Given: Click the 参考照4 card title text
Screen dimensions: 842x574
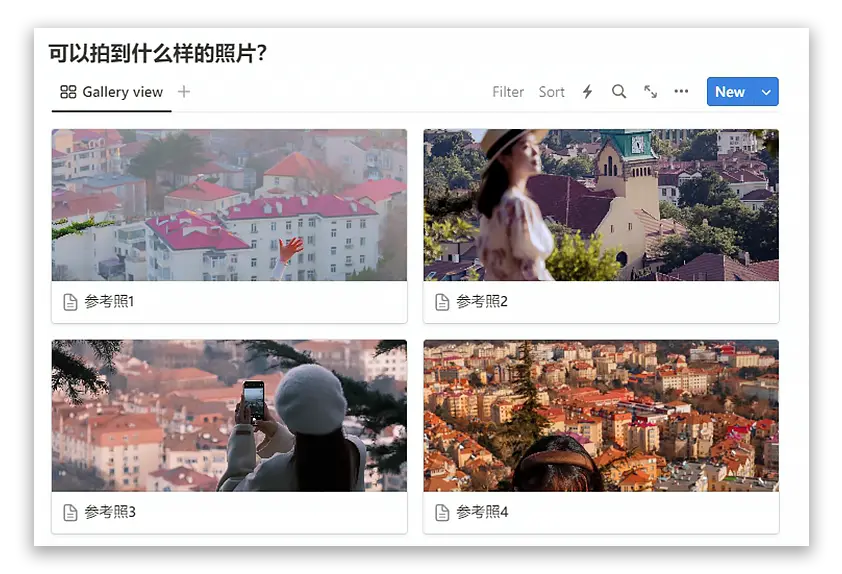Looking at the screenshot, I should point(483,513).
